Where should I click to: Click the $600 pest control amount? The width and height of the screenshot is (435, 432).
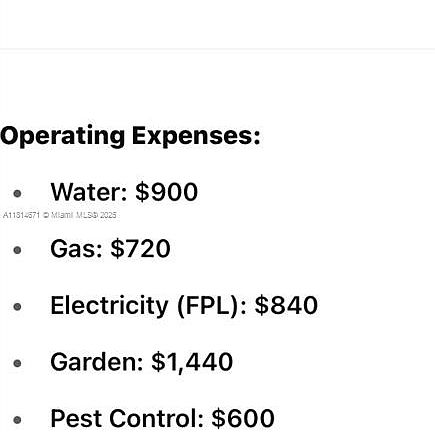pos(243,419)
